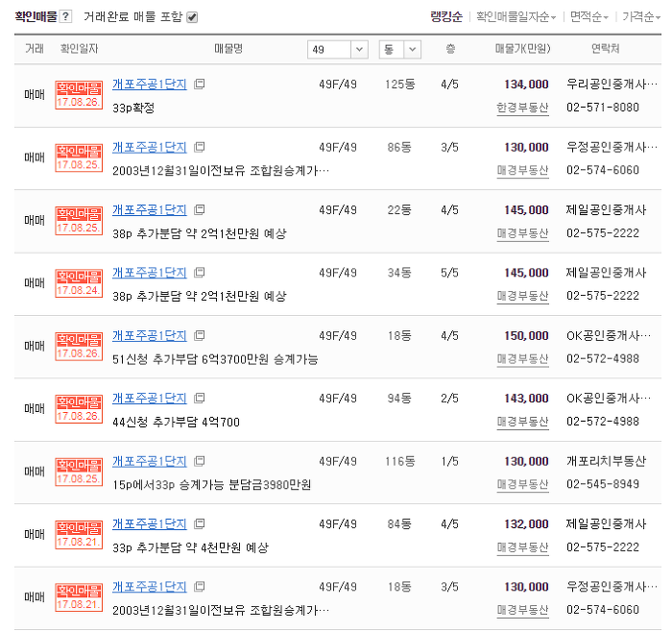Open 개포주공1단지 listing dated 17.08.21 by 우정공인중개사

click(x=150, y=586)
